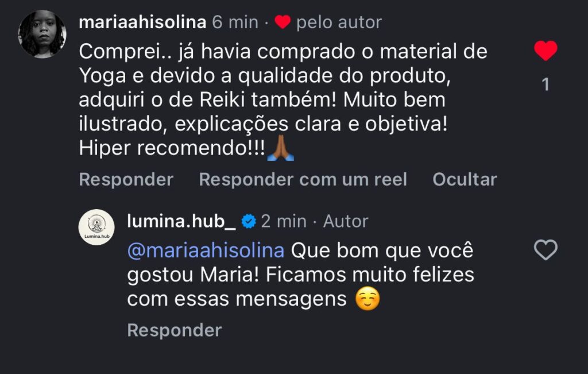Viewport: 588px width, 374px height.
Task: Reply to mariaahisolina's comment via Responder
Action: click(x=126, y=179)
